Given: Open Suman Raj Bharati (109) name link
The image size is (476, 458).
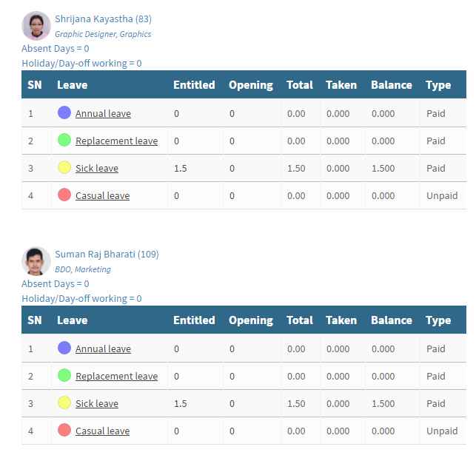Looking at the screenshot, I should 107,254.
